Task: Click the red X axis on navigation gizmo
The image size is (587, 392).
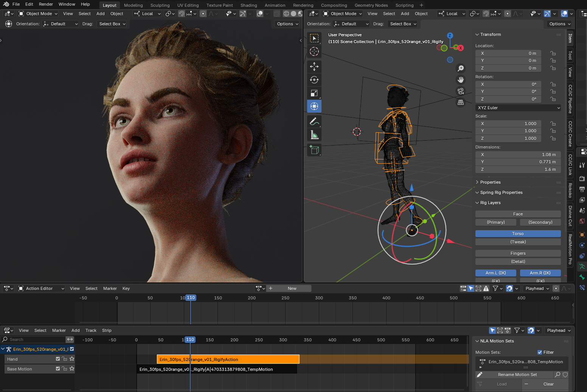Action: pyautogui.click(x=461, y=48)
